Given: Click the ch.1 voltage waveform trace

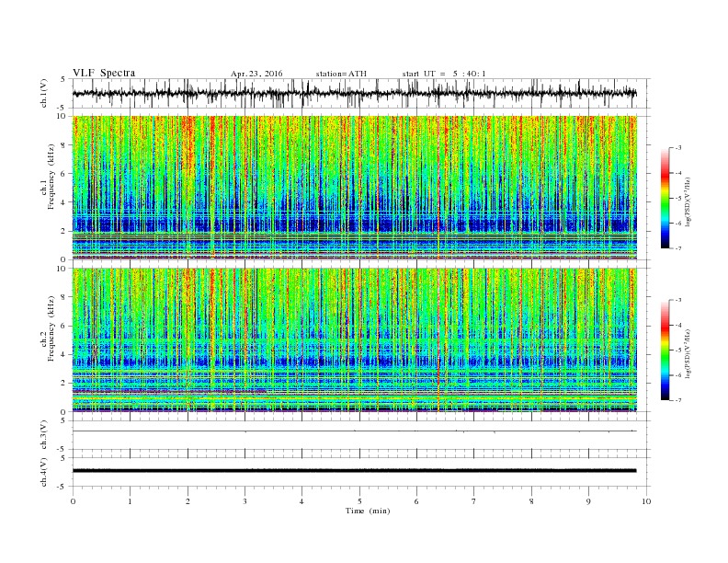Looking at the screenshot, I should tap(355, 93).
